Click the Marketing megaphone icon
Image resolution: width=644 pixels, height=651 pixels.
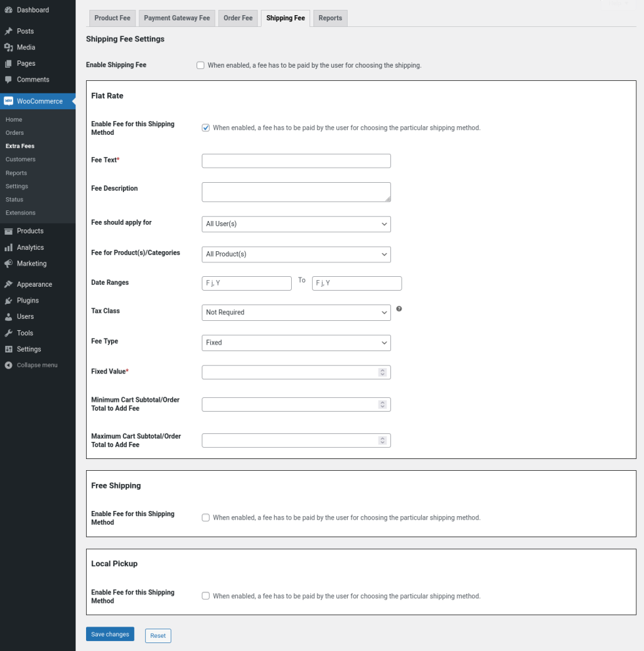(x=9, y=264)
